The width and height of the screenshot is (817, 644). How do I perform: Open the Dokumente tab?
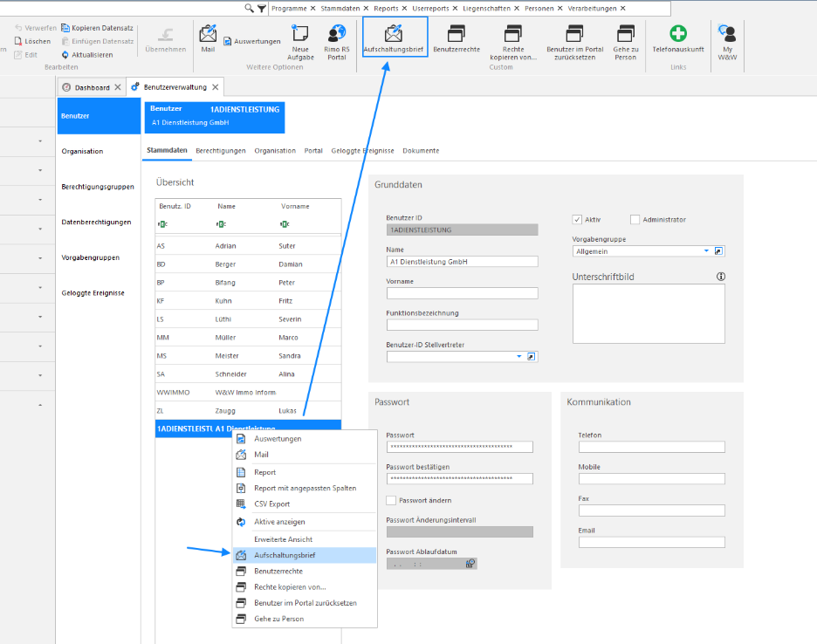tap(421, 151)
